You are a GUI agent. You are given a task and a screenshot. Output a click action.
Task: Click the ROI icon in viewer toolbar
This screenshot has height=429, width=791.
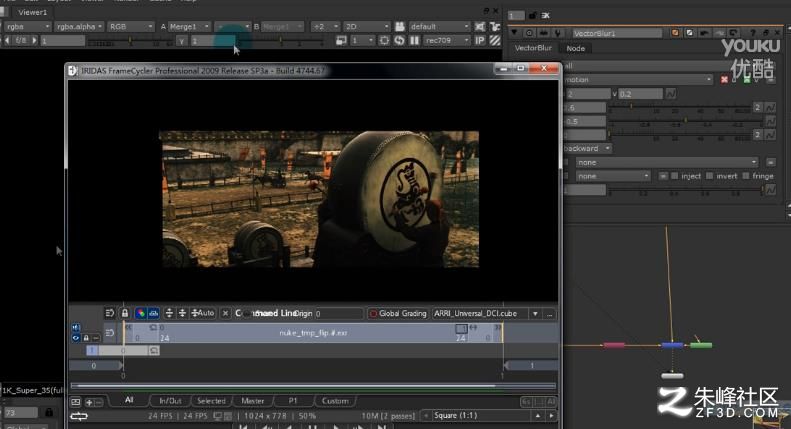click(x=384, y=40)
